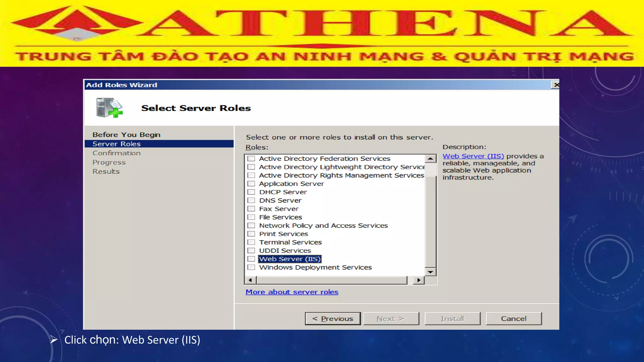This screenshot has width=644, height=362.
Task: Click the horizontal scrollbar thumb of roles list
Action: coord(332,280)
